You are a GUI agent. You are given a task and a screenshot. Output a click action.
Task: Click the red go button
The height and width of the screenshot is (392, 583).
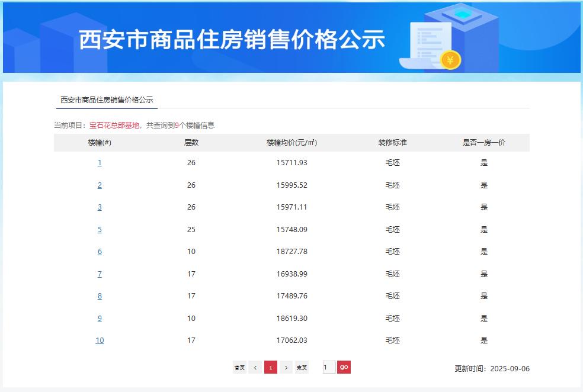point(344,368)
